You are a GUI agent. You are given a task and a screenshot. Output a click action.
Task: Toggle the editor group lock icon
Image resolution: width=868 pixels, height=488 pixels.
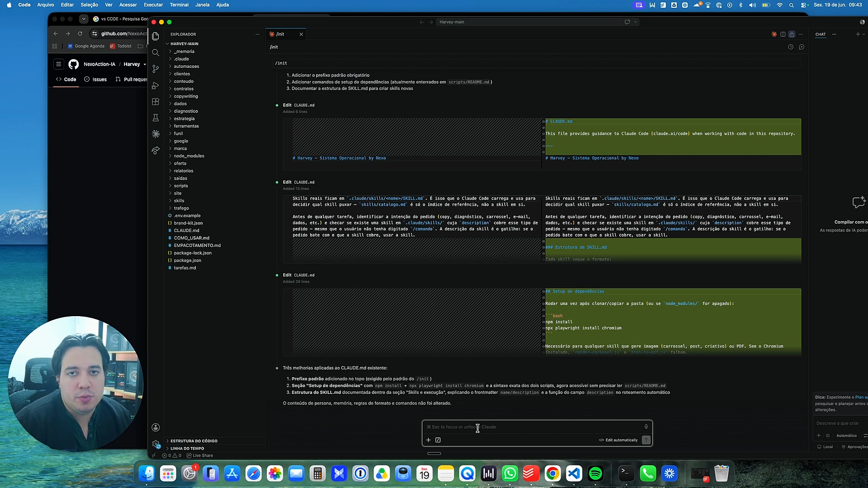point(792,34)
